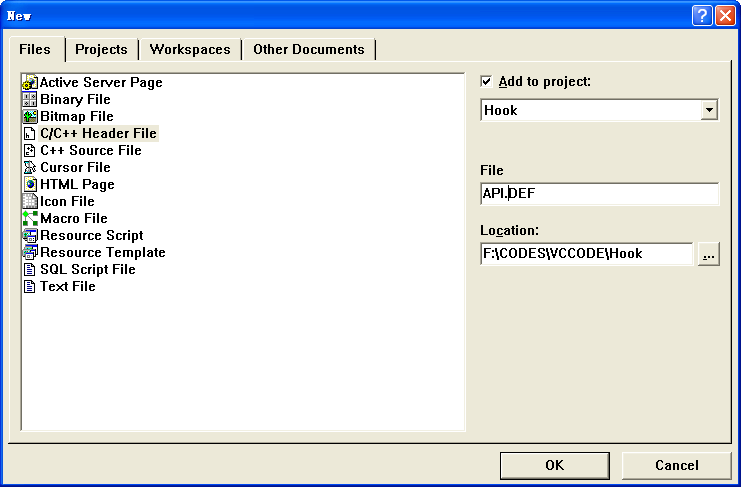Click the Hook project combo box field

(599, 110)
